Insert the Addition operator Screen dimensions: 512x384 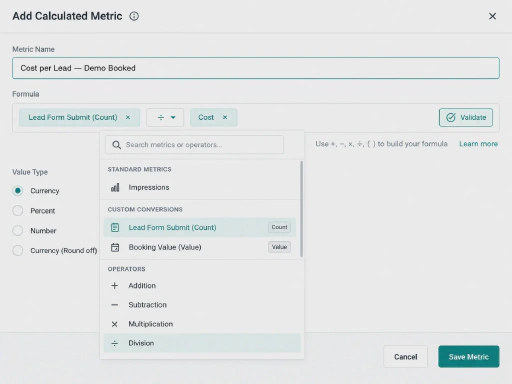point(202,286)
